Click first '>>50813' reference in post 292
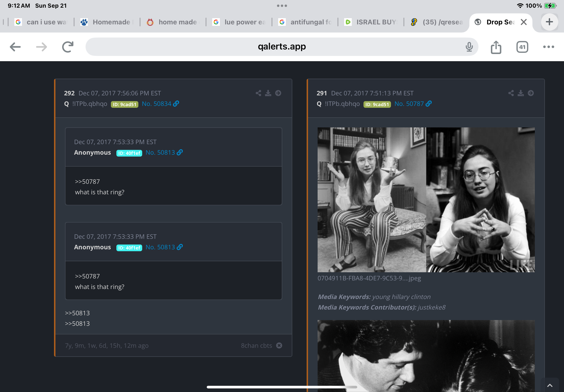The height and width of the screenshot is (392, 564). [x=77, y=313]
